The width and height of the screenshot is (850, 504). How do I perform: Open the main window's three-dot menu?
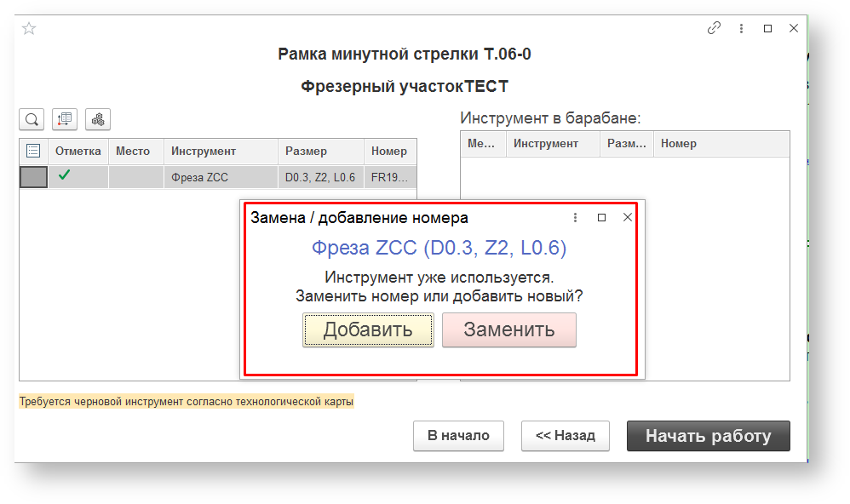coord(741,28)
